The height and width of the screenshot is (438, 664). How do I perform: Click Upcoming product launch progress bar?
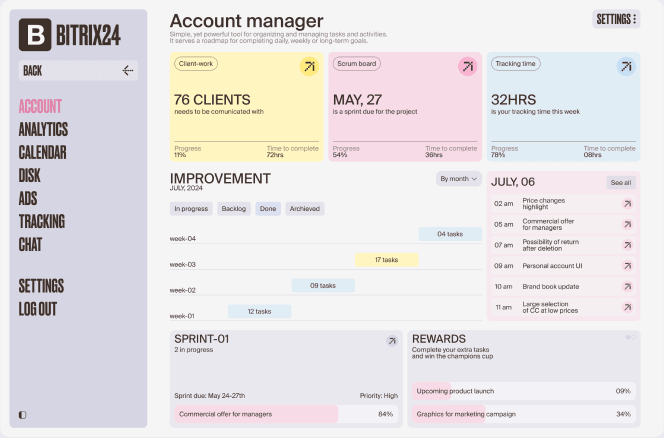[x=524, y=391]
